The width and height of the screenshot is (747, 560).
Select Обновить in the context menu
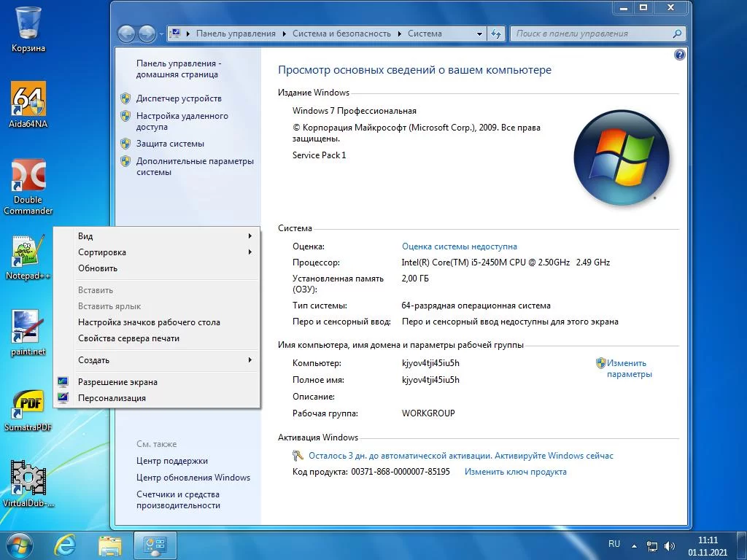(x=98, y=268)
